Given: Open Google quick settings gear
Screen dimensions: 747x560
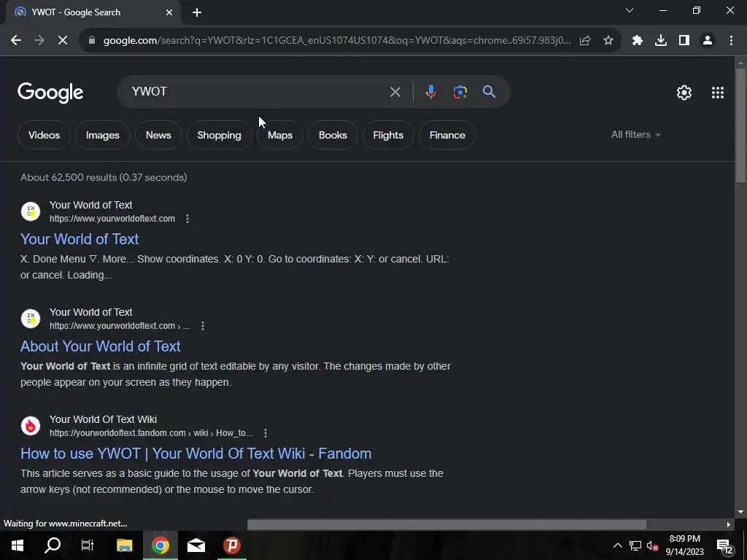Looking at the screenshot, I should click(x=684, y=93).
